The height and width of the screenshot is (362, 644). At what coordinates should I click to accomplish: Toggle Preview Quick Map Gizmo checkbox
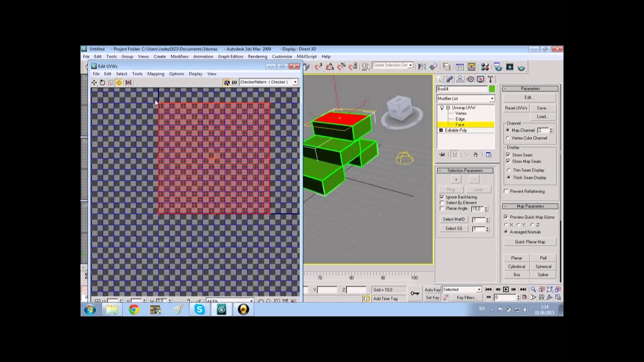[506, 217]
